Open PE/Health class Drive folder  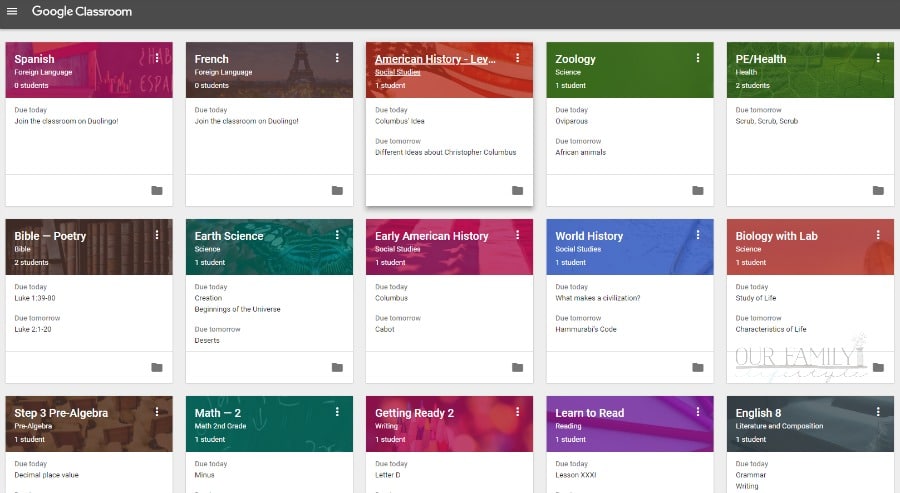point(878,190)
